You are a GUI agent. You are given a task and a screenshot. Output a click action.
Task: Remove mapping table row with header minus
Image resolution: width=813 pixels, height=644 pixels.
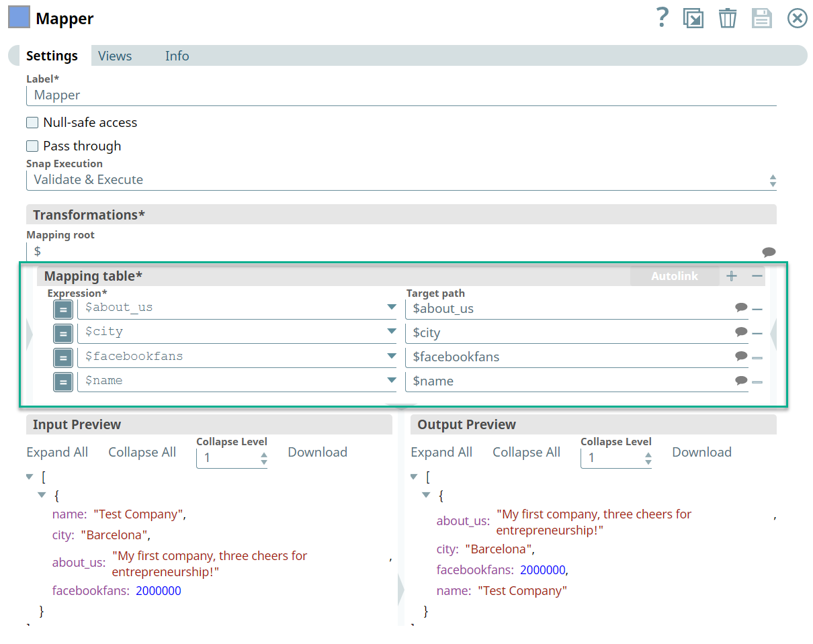pyautogui.click(x=757, y=276)
